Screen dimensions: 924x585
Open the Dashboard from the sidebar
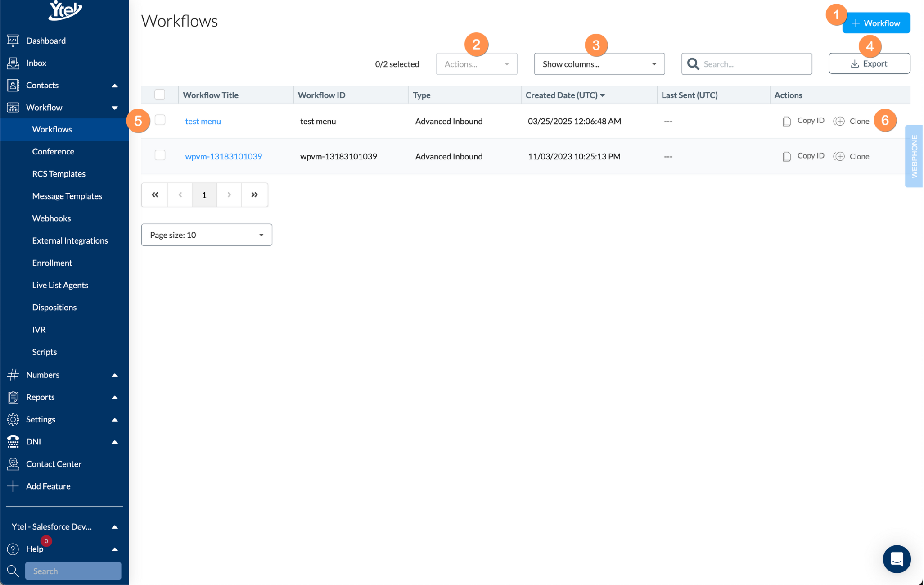coord(45,40)
